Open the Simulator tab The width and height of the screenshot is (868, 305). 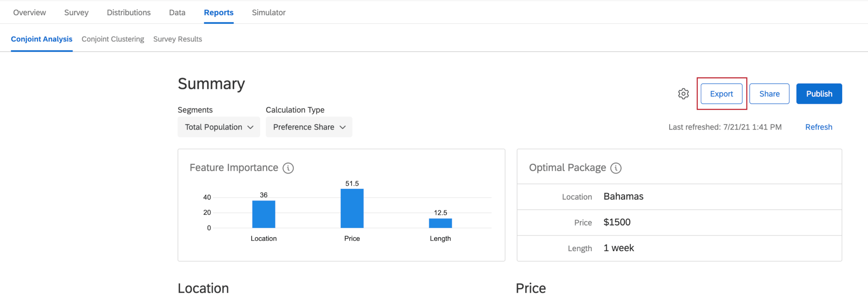pyautogui.click(x=269, y=13)
